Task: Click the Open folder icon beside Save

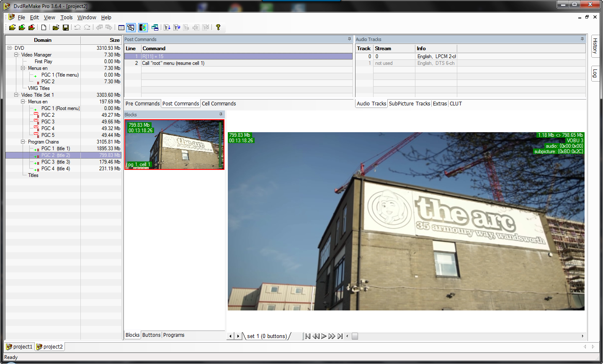Action: tap(56, 28)
